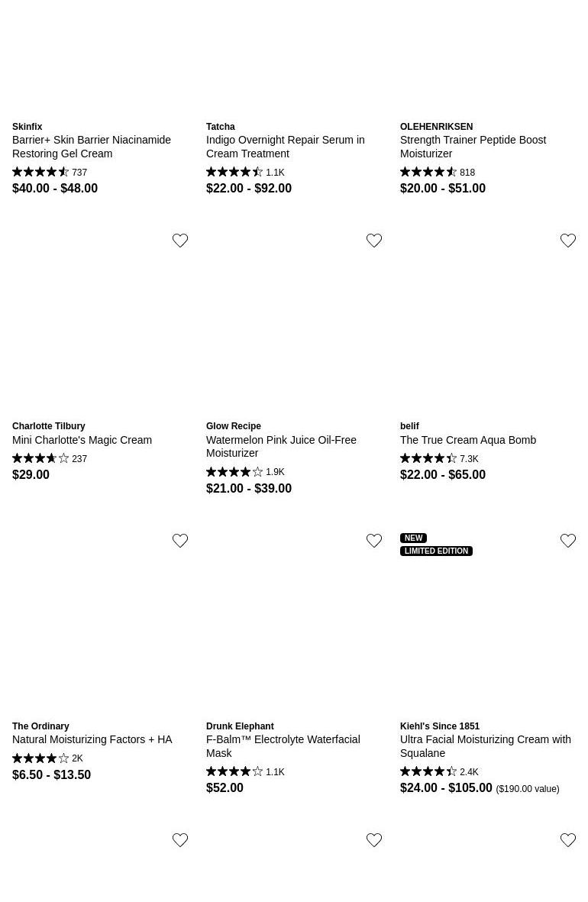Click the Charlotte Tilbury brand label
Image resolution: width=588 pixels, height=902 pixels.
click(49, 426)
